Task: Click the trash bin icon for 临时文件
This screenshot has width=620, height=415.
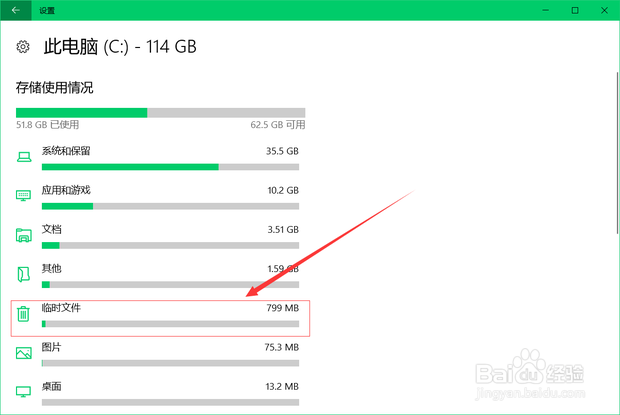Action: click(x=23, y=314)
